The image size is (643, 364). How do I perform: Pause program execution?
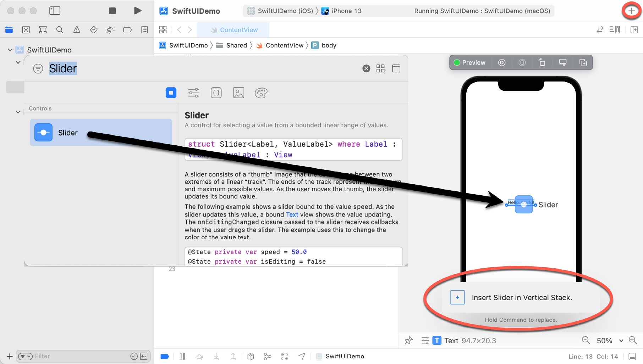pyautogui.click(x=182, y=357)
